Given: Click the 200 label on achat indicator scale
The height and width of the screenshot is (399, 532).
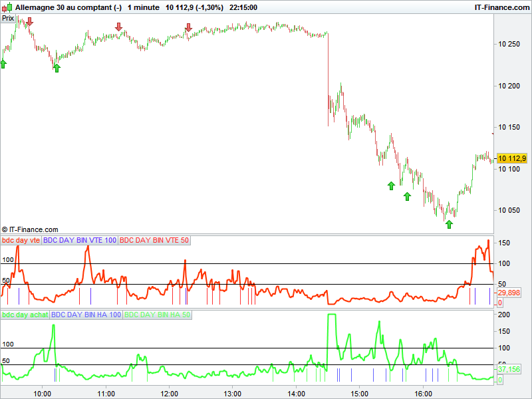Looking at the screenshot, I should pos(504,315).
